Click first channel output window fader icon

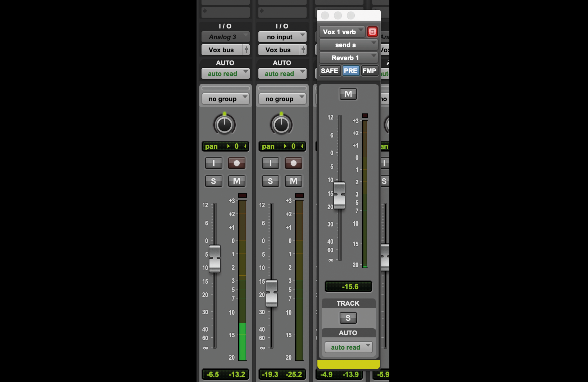pyautogui.click(x=246, y=50)
